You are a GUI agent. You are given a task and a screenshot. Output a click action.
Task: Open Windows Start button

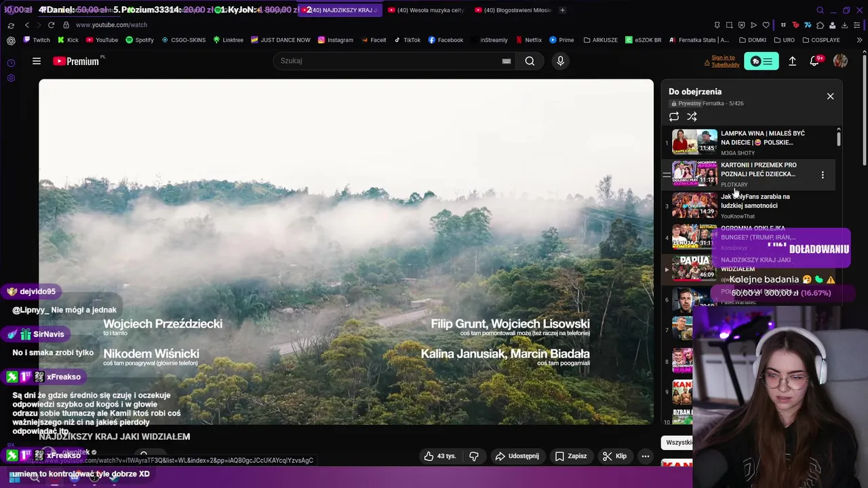[x=14, y=477]
